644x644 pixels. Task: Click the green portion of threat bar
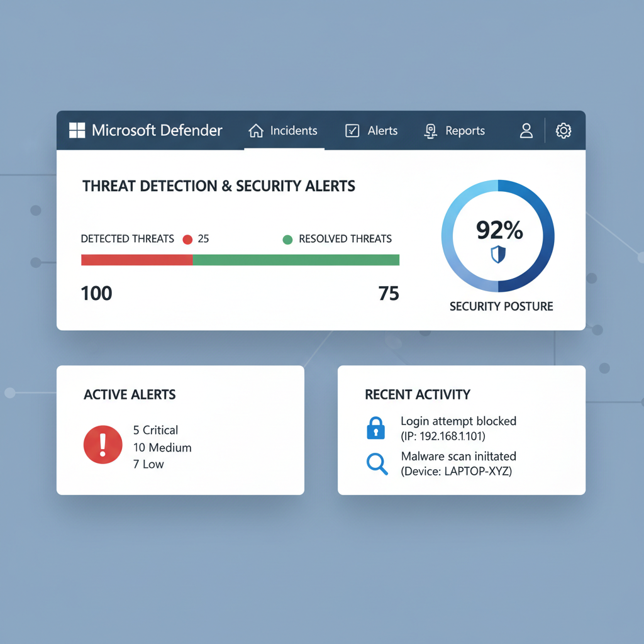point(296,260)
